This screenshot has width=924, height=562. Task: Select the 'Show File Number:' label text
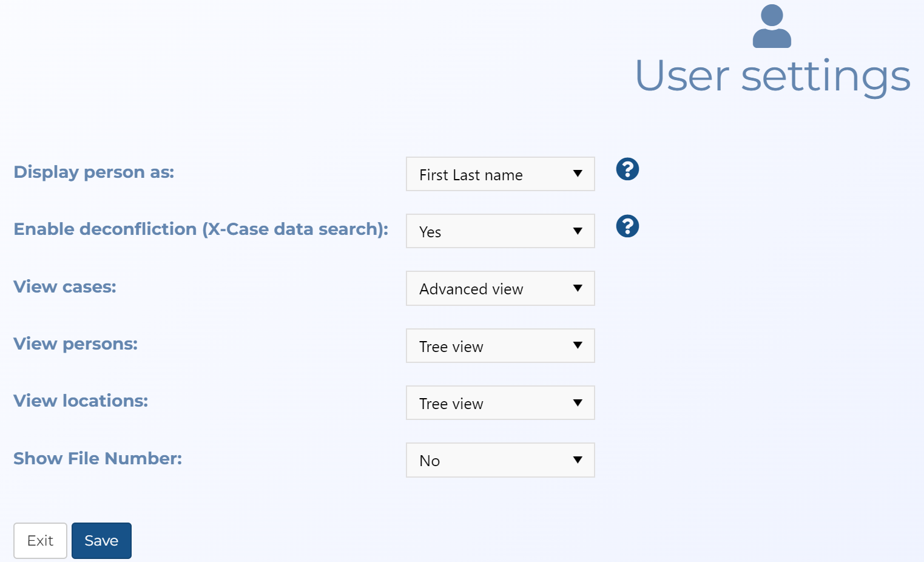98,458
